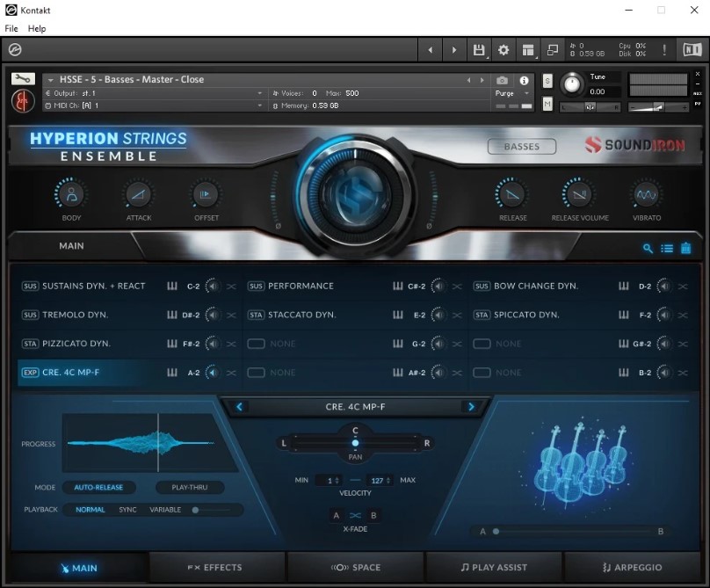The image size is (710, 588).
Task: Click keyswitch piano icon for Bow Change Dyn.
Action: [624, 286]
